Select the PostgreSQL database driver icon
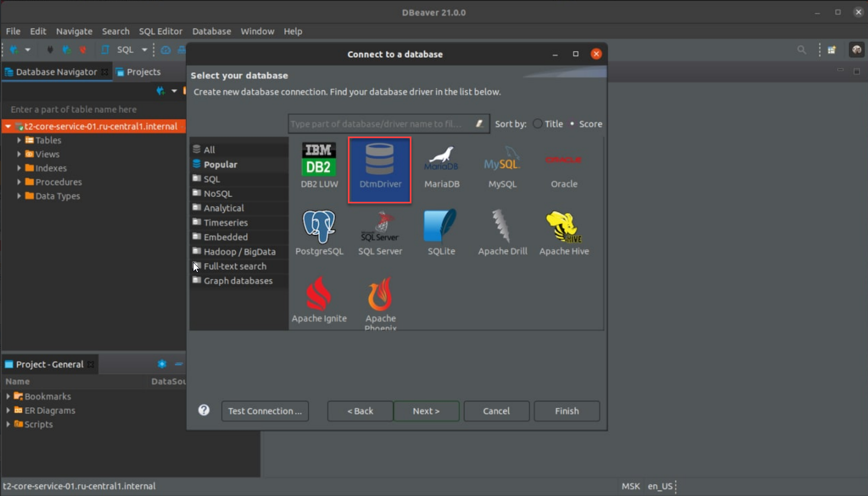 pyautogui.click(x=319, y=227)
